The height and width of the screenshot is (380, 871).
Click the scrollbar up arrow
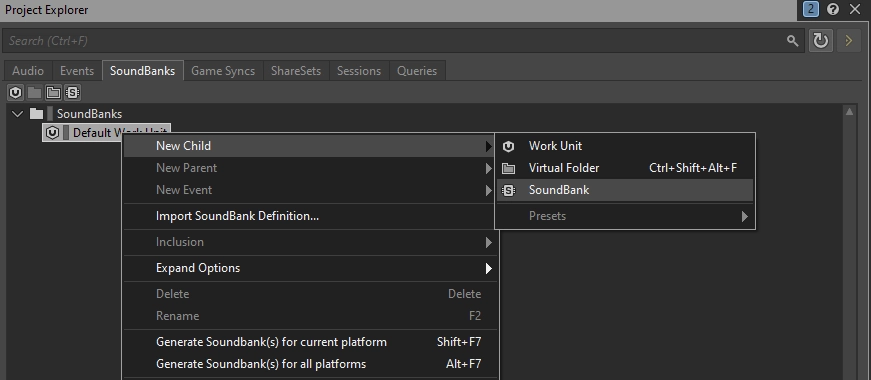tap(849, 112)
